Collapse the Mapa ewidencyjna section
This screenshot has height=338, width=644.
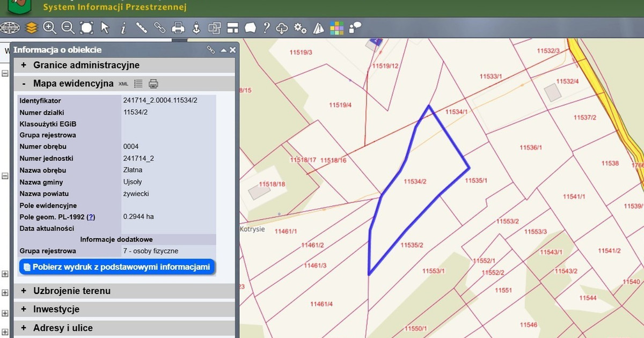(x=24, y=83)
